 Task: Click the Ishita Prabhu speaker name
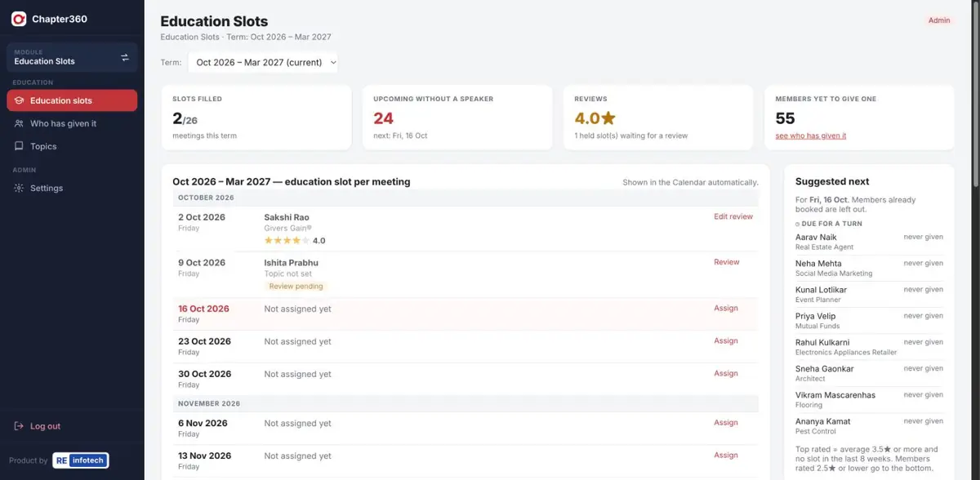(292, 263)
